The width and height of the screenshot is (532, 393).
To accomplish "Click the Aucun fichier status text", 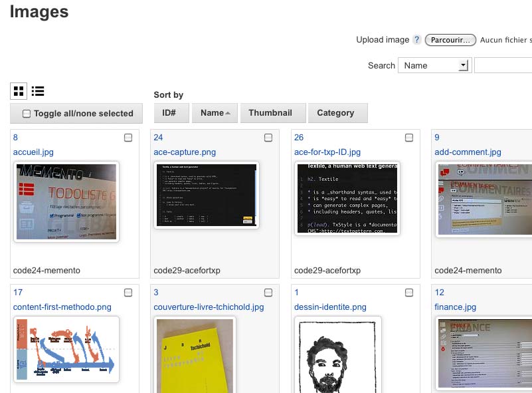I will pyautogui.click(x=506, y=40).
